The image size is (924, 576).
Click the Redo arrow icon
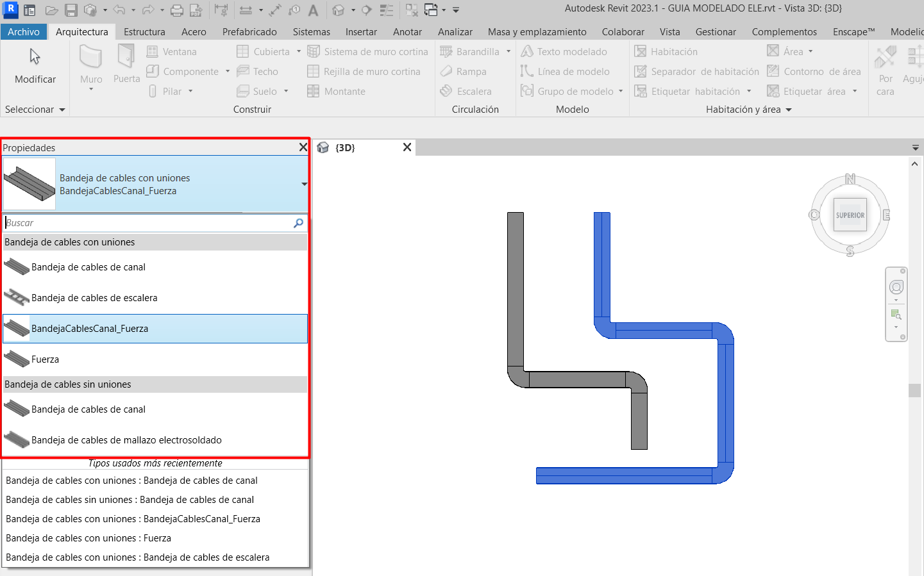[147, 10]
